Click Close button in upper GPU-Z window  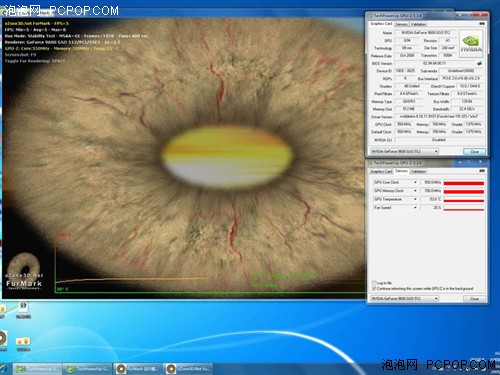474,151
